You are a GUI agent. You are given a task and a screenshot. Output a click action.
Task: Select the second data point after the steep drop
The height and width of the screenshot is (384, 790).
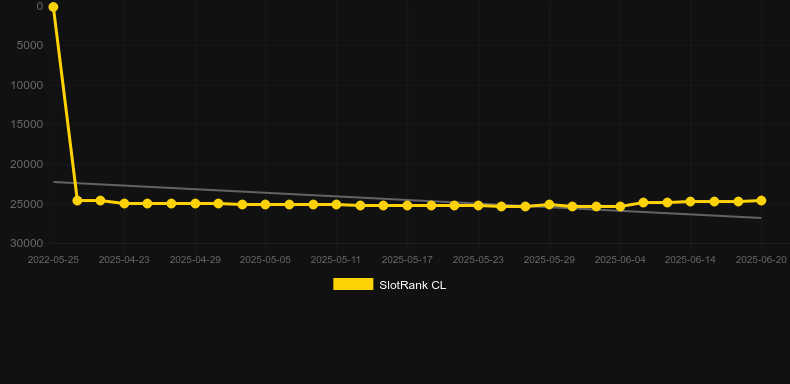[100, 201]
